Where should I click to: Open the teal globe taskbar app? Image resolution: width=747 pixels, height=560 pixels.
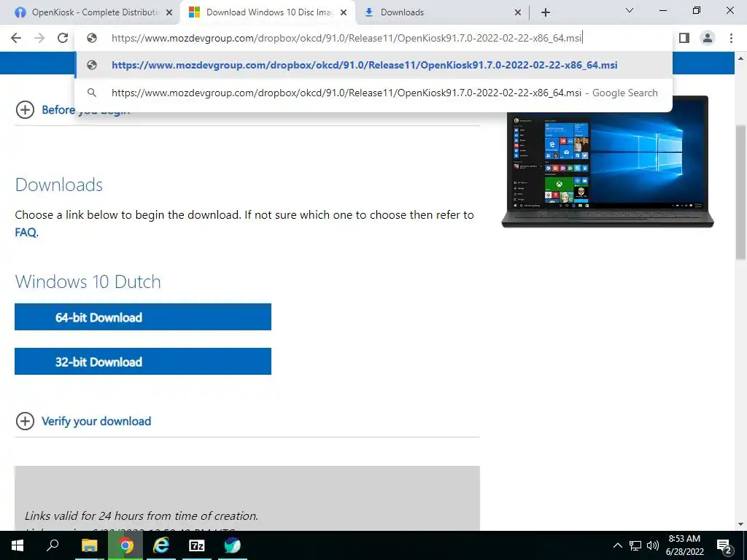click(233, 545)
